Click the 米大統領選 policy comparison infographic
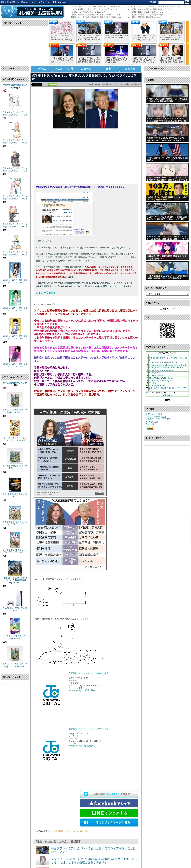This screenshot has height=868, width=191. click(x=70, y=452)
